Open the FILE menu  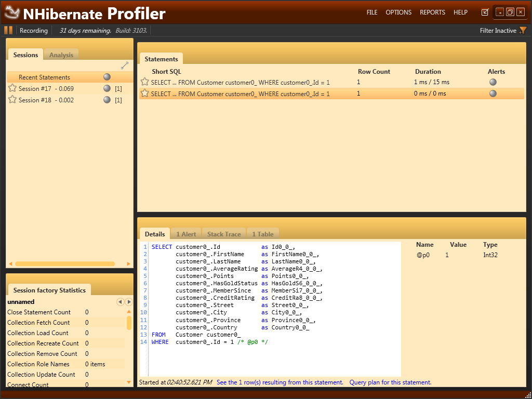point(372,12)
